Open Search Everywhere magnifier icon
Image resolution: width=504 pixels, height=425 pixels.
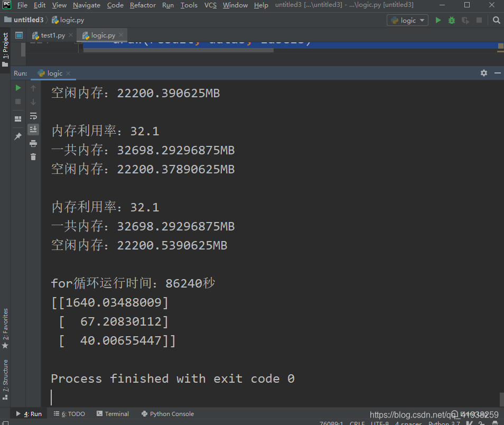click(496, 20)
